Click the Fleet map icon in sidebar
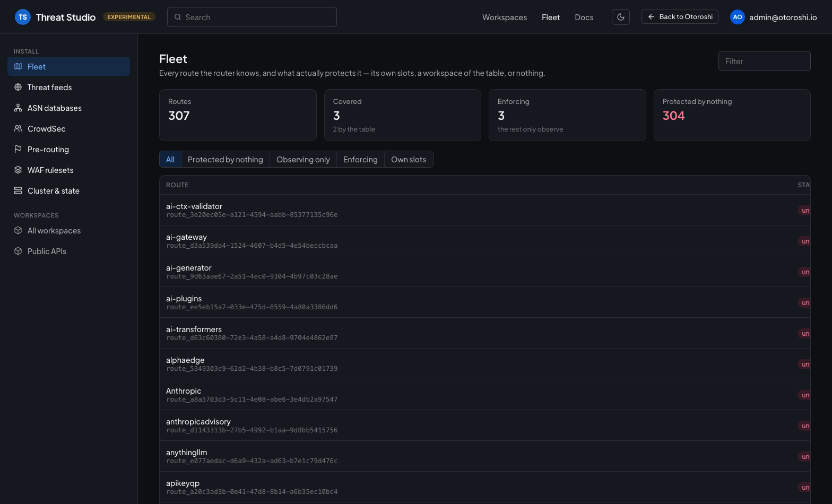 [18, 66]
